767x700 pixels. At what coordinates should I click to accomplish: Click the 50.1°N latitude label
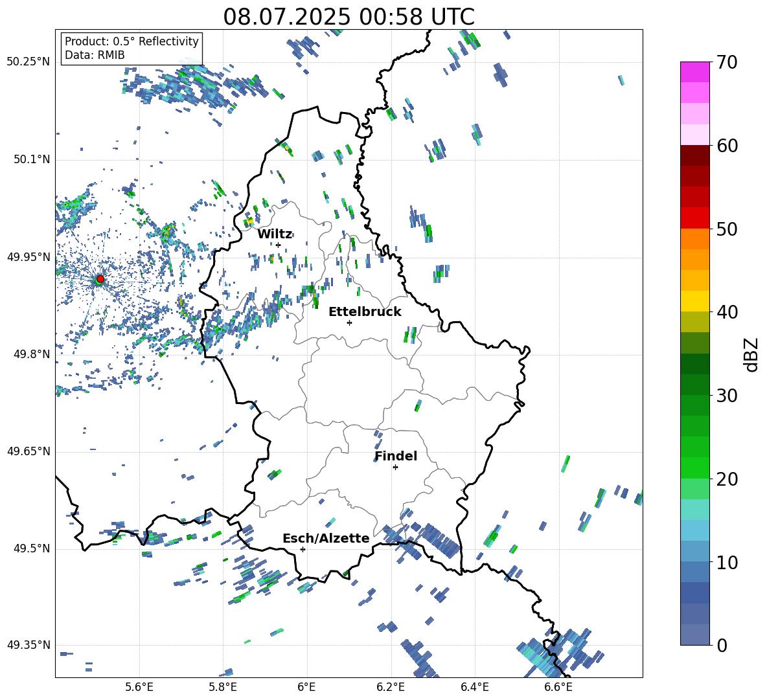[32, 160]
